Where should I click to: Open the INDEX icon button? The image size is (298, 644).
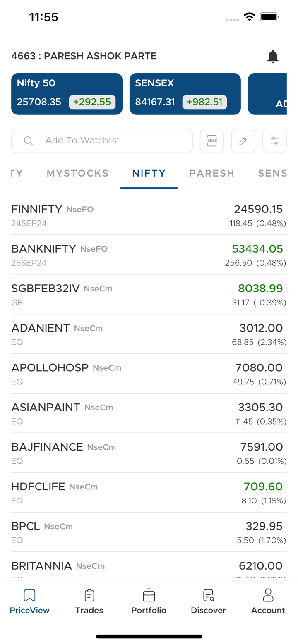click(x=212, y=141)
